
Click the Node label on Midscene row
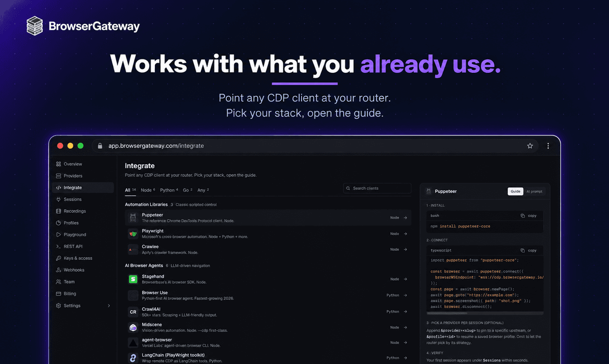click(x=395, y=328)
